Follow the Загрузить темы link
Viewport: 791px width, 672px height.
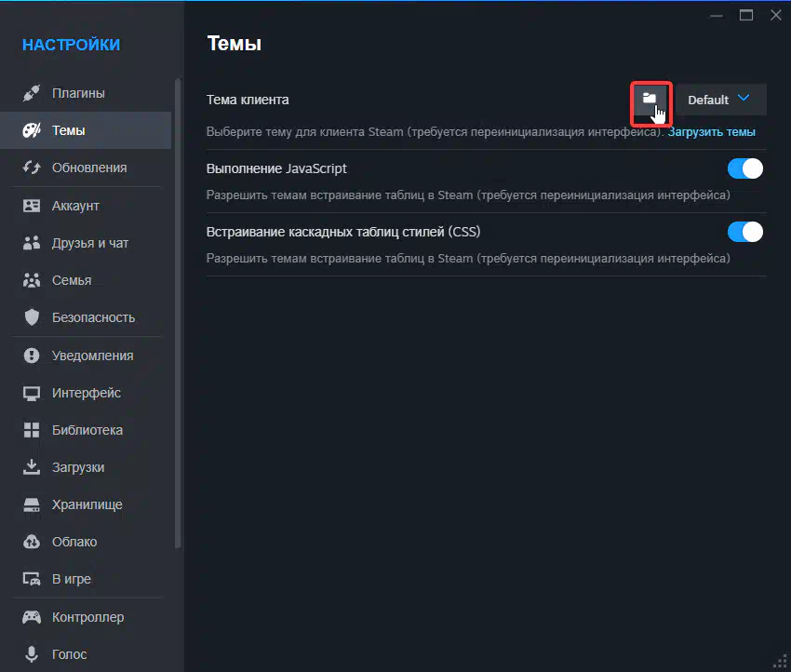(x=711, y=132)
